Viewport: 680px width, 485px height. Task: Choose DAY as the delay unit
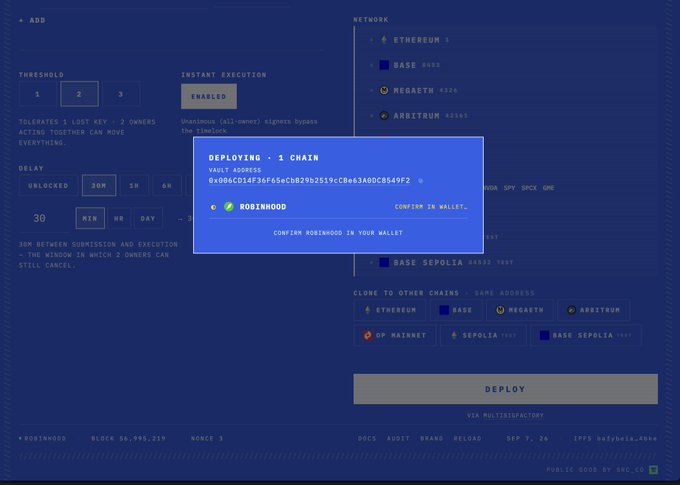pyautogui.click(x=148, y=218)
